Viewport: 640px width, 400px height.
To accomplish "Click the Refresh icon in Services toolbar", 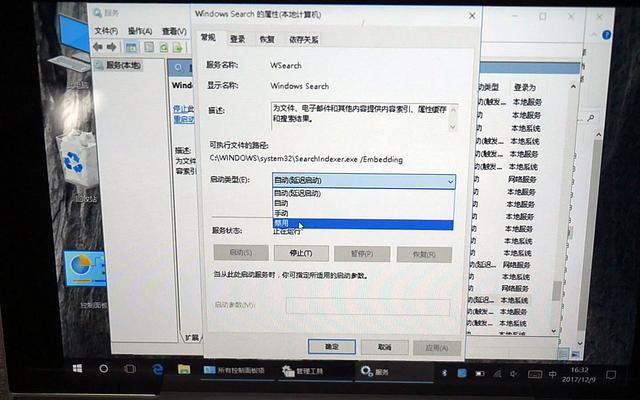I will [164, 48].
